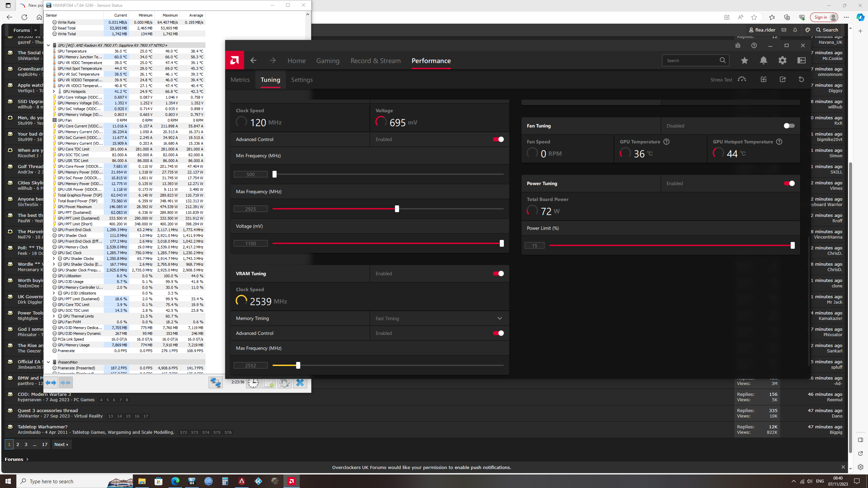The image size is (868, 488).
Task: Open the Record & Stream tab
Action: (375, 61)
